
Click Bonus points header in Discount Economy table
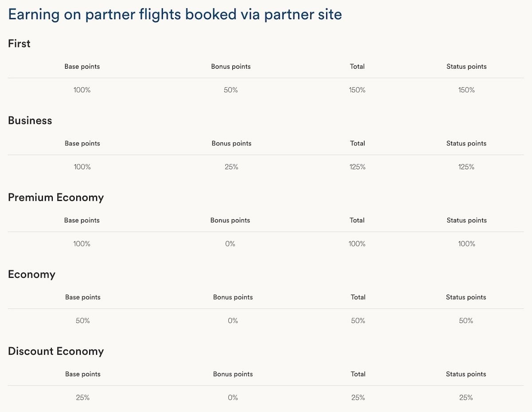[x=233, y=374]
